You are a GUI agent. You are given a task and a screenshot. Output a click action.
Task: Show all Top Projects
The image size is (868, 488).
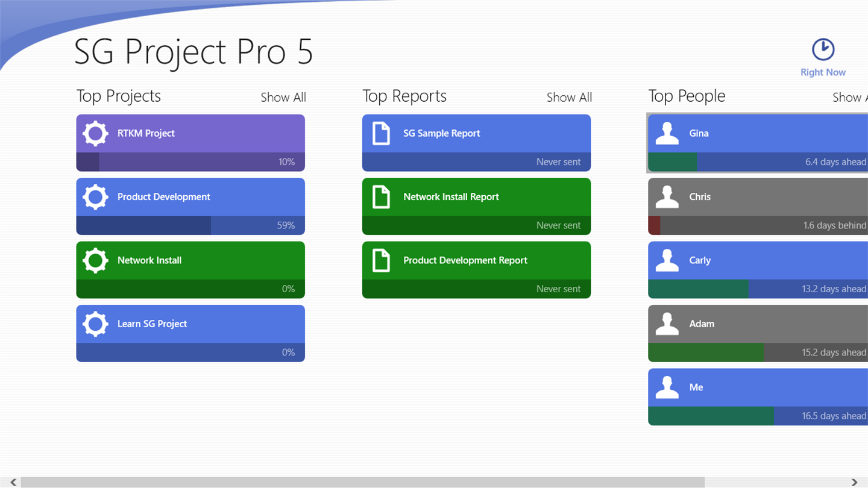coord(283,98)
